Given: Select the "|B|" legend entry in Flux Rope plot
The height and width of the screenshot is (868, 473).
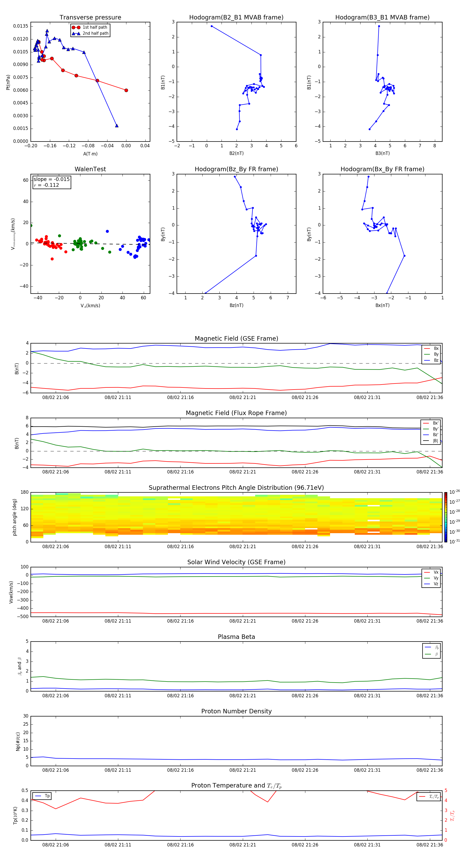Looking at the screenshot, I should [431, 441].
